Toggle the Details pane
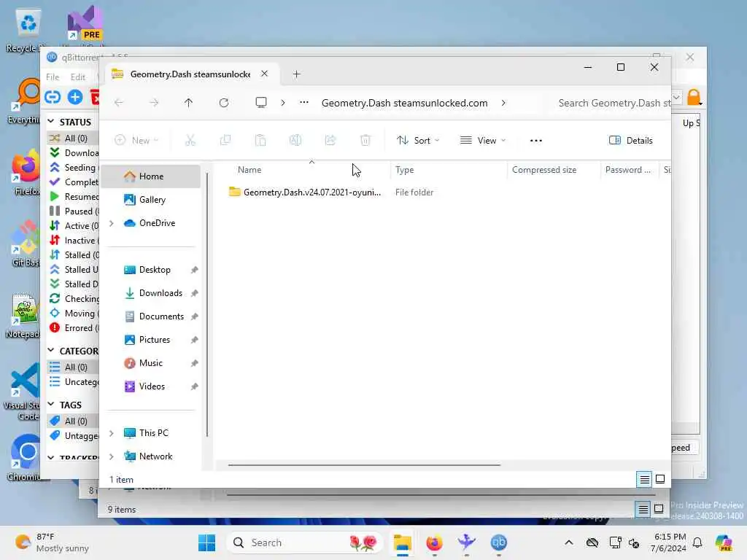Screen dimensions: 747x560 [x=631, y=141]
